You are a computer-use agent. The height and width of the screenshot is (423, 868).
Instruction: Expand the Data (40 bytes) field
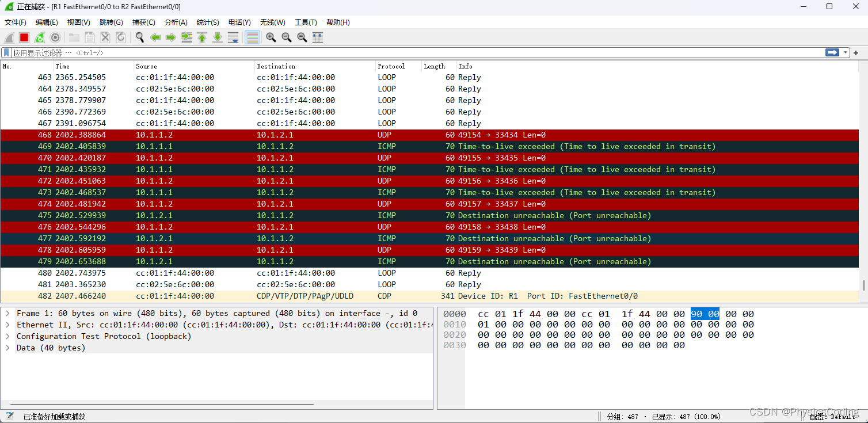pyautogui.click(x=7, y=348)
